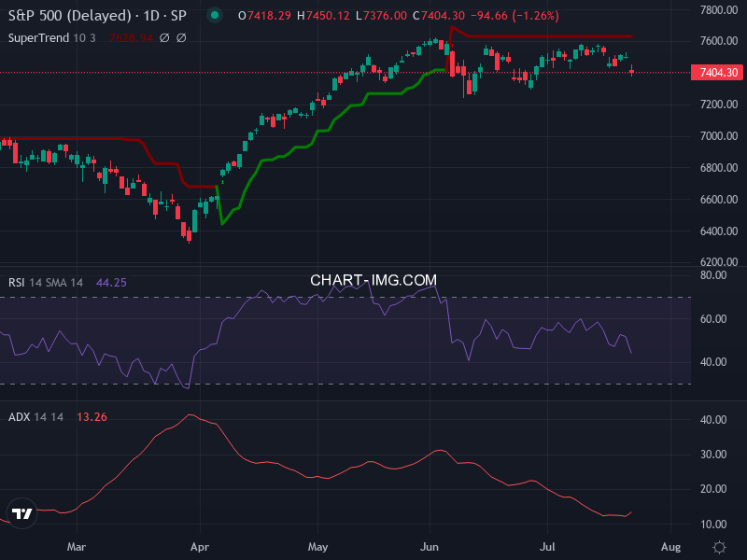Click the TradingView logo icon
747x560 pixels.
coord(21,513)
